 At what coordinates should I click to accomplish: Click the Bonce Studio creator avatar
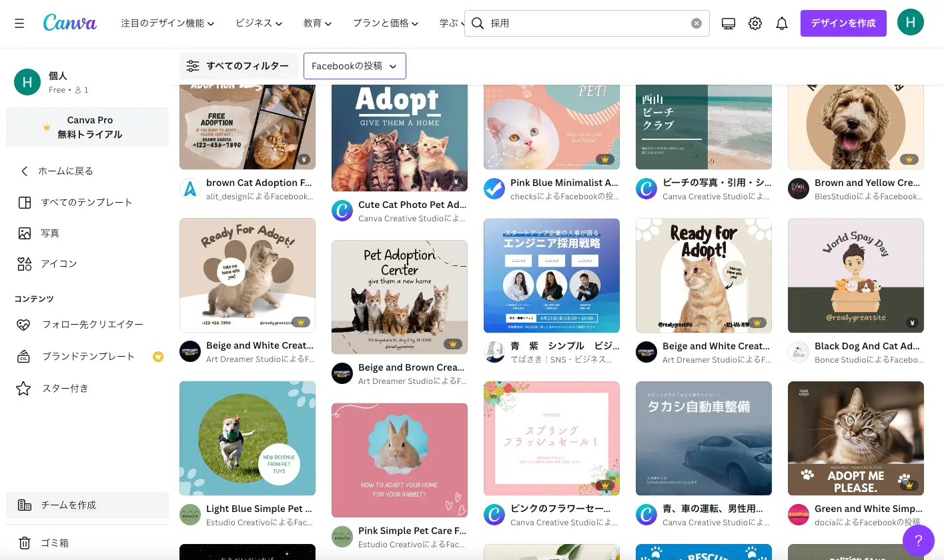coord(799,352)
